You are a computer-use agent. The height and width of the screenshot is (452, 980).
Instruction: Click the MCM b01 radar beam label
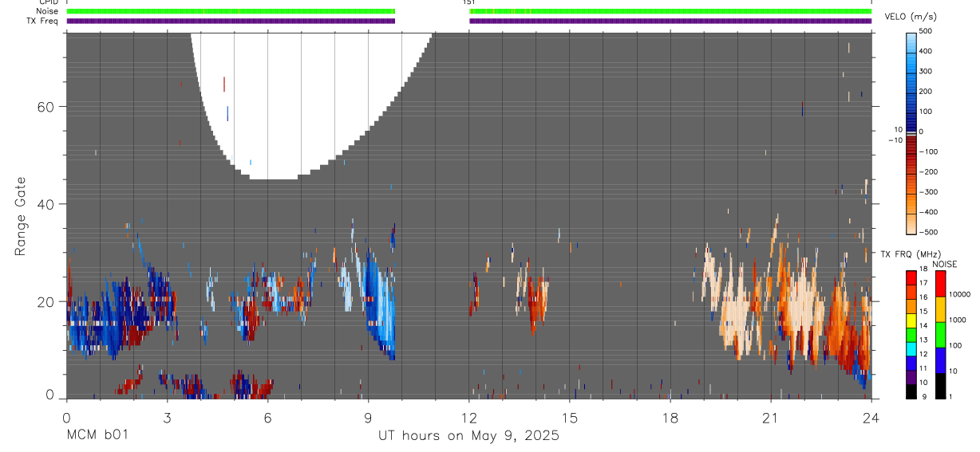97,435
